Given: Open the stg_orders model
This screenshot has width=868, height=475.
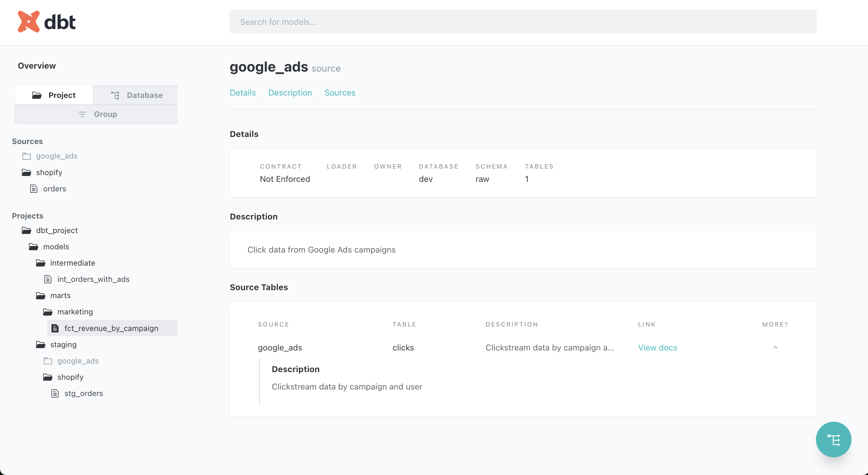Looking at the screenshot, I should coord(84,393).
